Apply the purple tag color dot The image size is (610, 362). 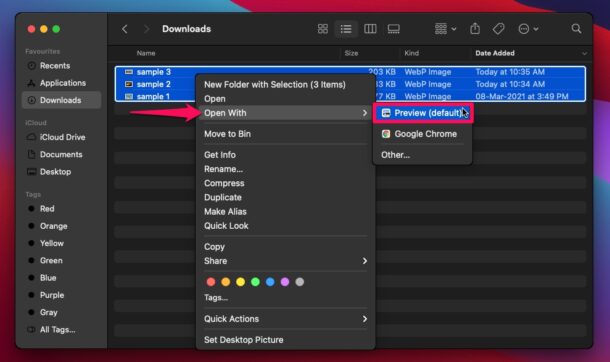285,282
